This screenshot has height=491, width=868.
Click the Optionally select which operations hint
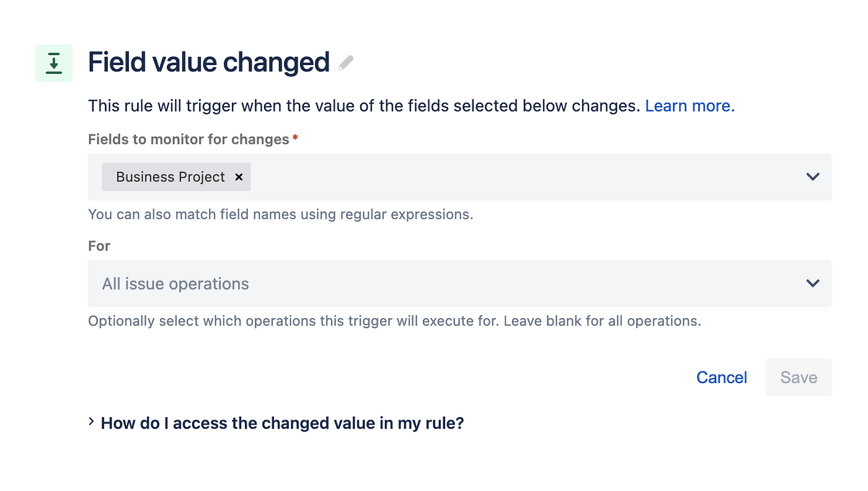pyautogui.click(x=394, y=321)
